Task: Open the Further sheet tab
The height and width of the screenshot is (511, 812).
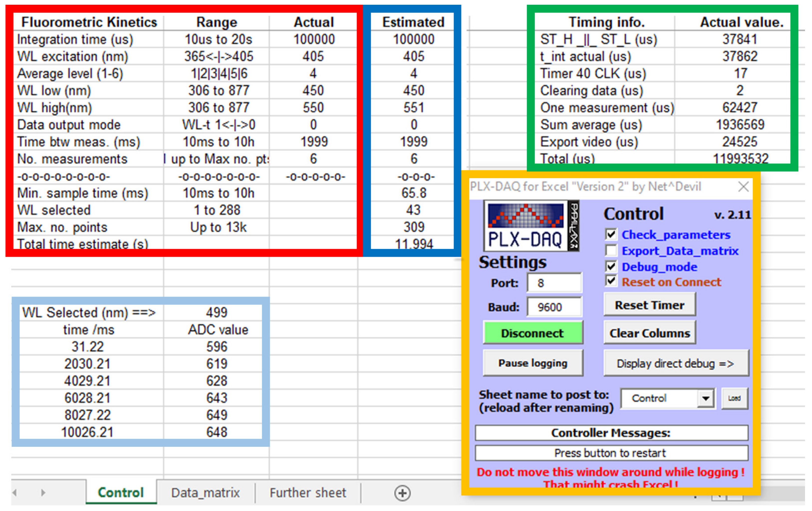Action: pyautogui.click(x=308, y=493)
